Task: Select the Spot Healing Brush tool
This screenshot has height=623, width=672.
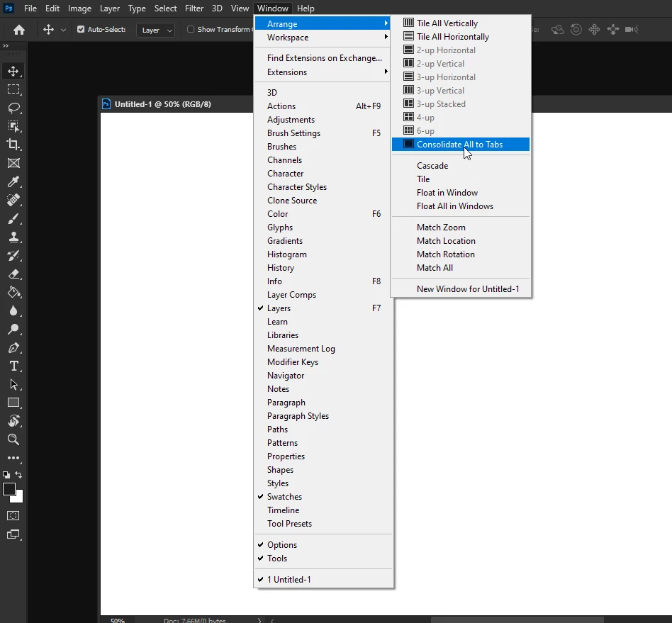Action: [x=13, y=200]
